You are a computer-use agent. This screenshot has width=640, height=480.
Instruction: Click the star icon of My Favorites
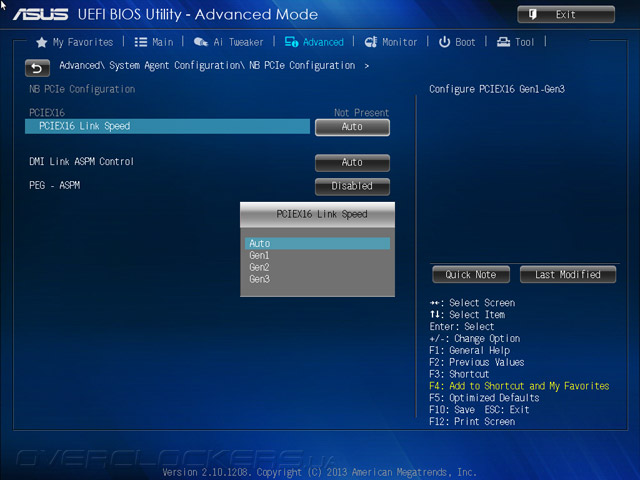point(41,42)
